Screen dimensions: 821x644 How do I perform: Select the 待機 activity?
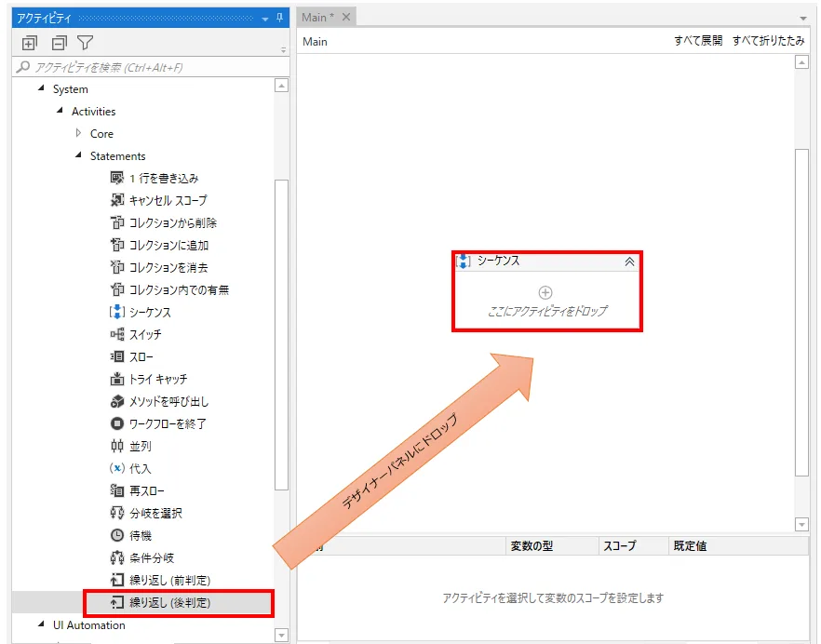point(140,536)
